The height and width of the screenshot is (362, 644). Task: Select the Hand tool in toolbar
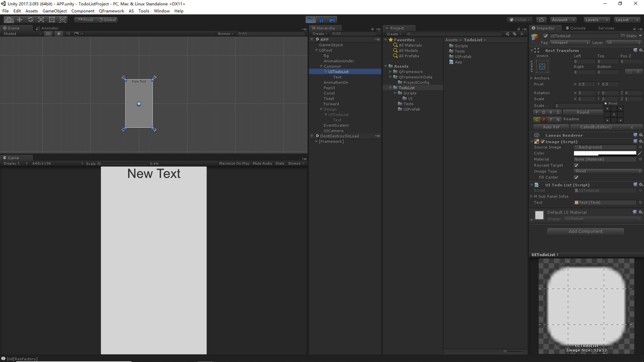pyautogui.click(x=9, y=20)
